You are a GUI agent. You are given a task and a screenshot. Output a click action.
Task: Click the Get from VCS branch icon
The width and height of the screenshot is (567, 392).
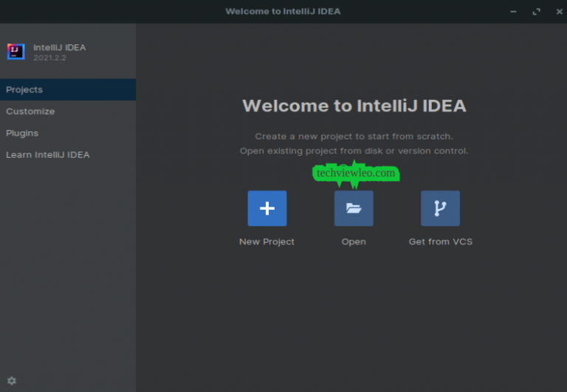(x=440, y=208)
